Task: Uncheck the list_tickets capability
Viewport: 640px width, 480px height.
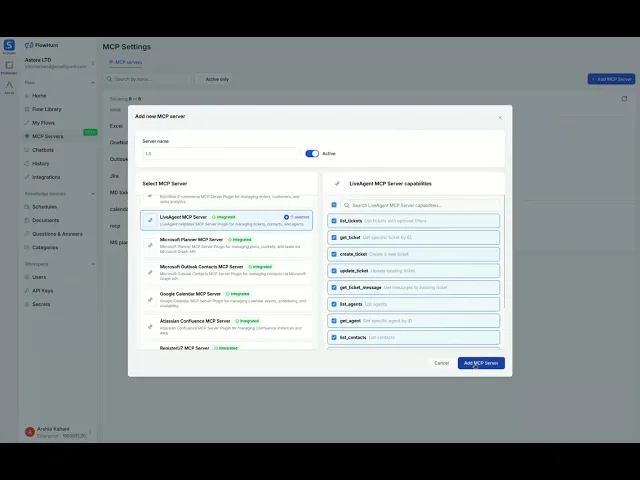Action: 334,221
